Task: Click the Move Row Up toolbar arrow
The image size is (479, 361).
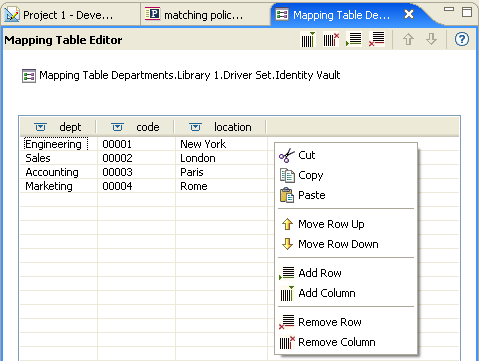Action: pyautogui.click(x=408, y=39)
